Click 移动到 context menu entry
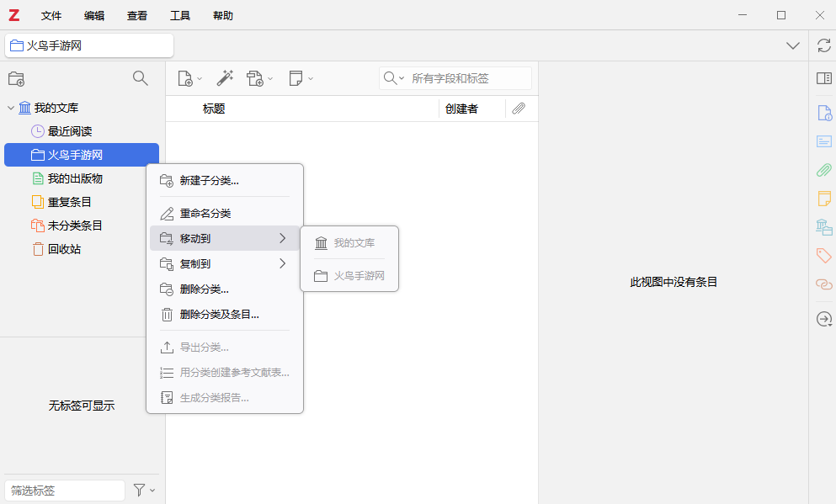This screenshot has width=836, height=504. (225, 239)
